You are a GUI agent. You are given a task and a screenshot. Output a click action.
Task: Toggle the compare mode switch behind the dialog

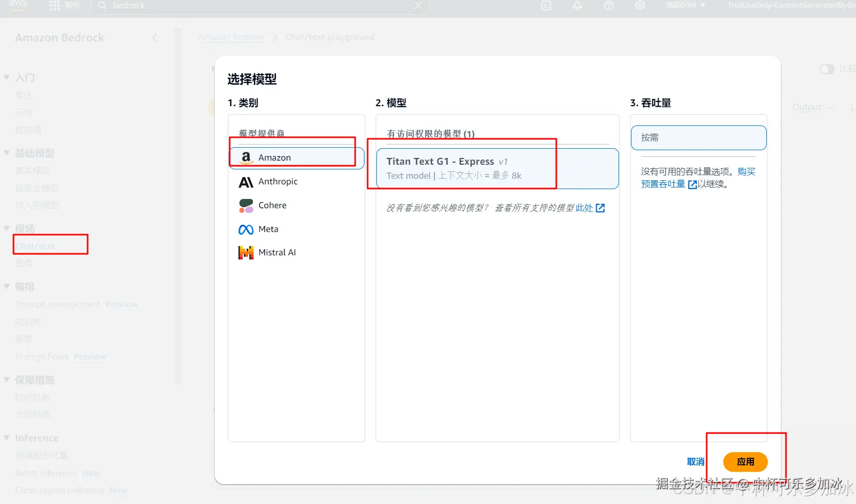point(827,69)
